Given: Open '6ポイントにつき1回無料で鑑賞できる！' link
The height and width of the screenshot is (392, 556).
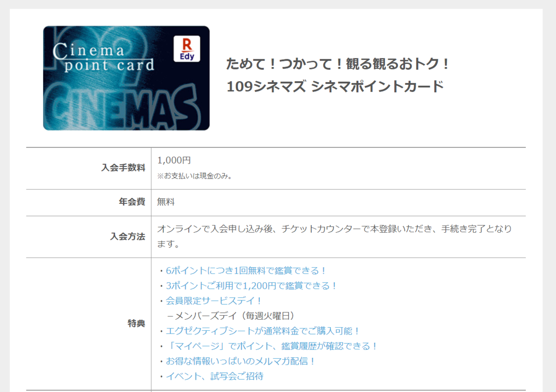Looking at the screenshot, I should (246, 271).
